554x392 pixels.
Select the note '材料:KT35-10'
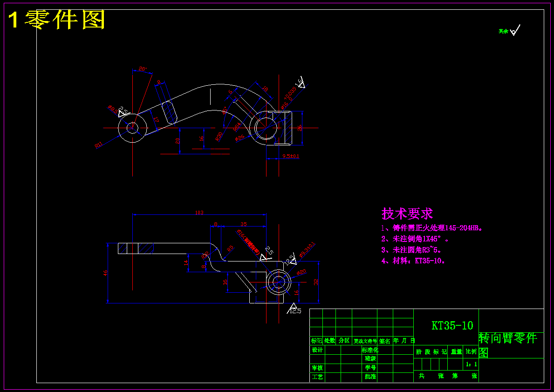coord(413,261)
